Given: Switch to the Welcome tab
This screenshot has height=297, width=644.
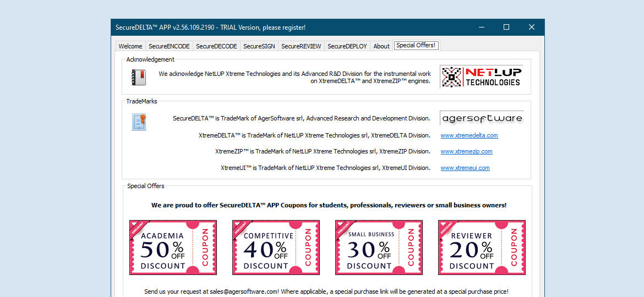Looking at the screenshot, I should tap(130, 46).
